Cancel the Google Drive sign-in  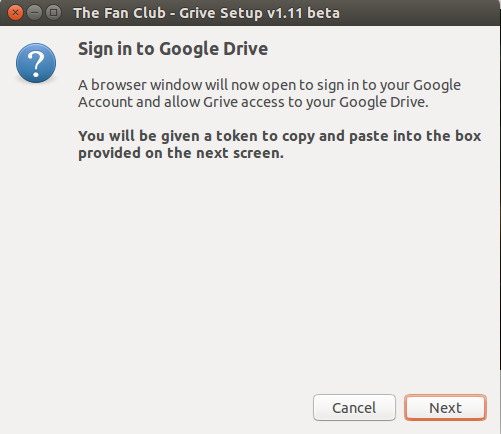click(354, 407)
